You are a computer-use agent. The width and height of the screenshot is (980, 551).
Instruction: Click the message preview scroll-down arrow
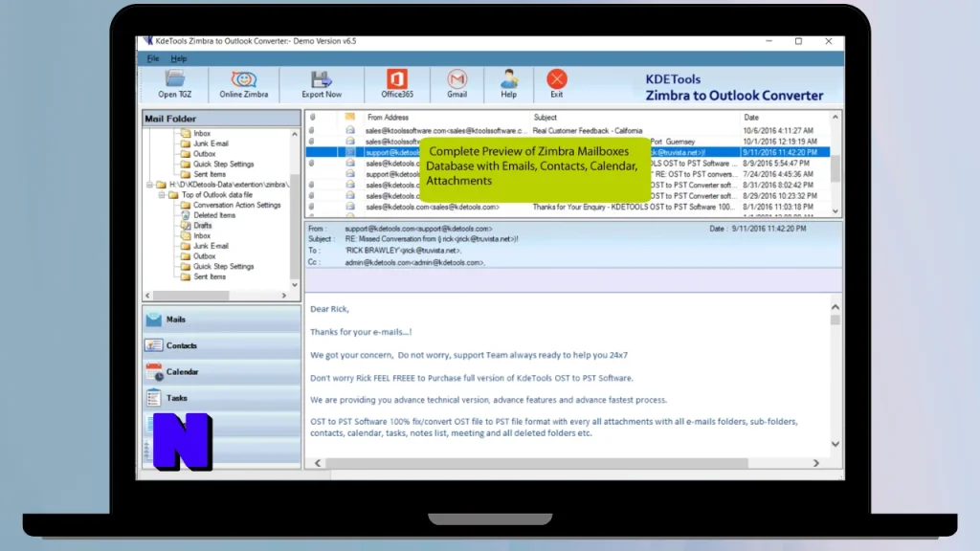pos(835,444)
